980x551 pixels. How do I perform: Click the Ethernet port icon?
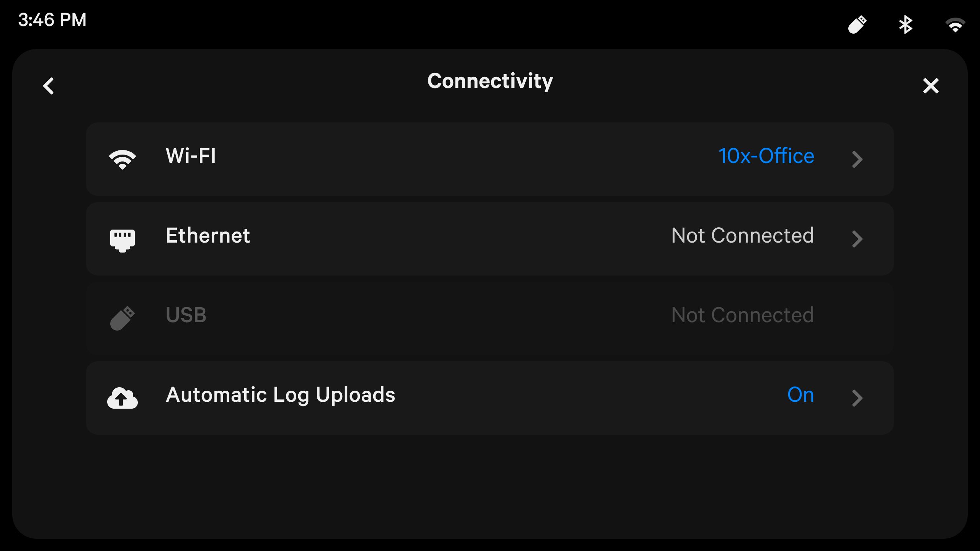122,240
